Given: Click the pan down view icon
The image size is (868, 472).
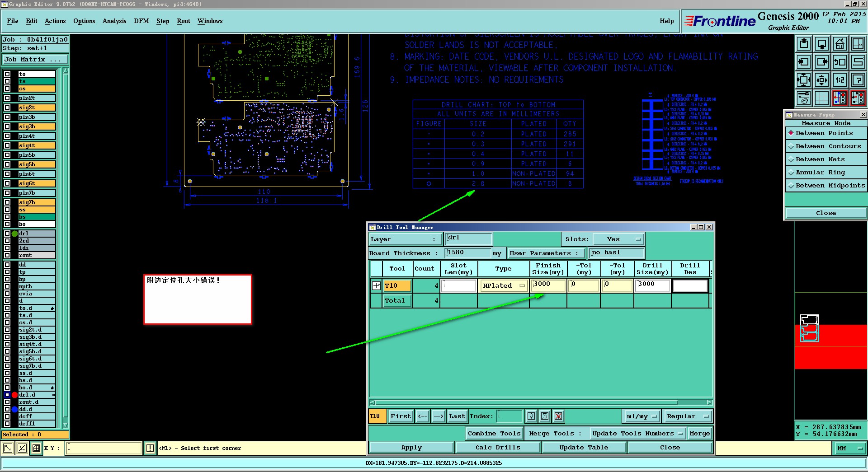Looking at the screenshot, I should point(822,44).
